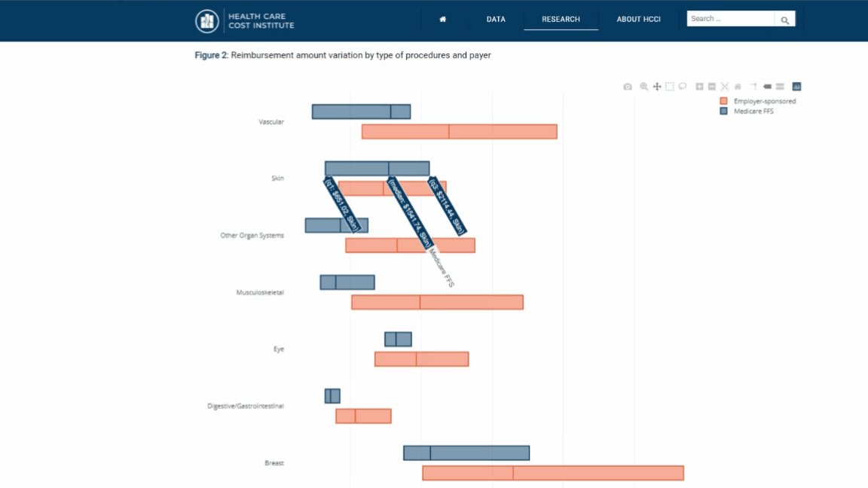Click the Other Organ Systems axis label
This screenshot has height=488, width=868.
click(252, 235)
